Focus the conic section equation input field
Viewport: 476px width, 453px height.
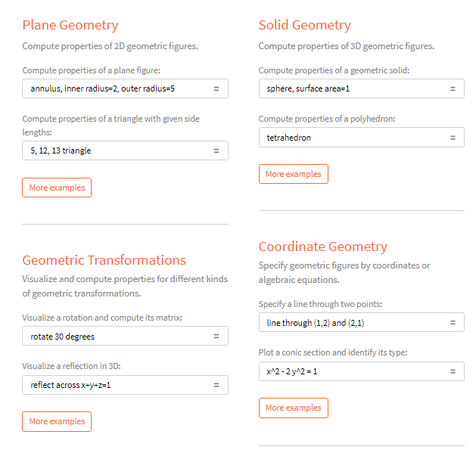(x=362, y=371)
